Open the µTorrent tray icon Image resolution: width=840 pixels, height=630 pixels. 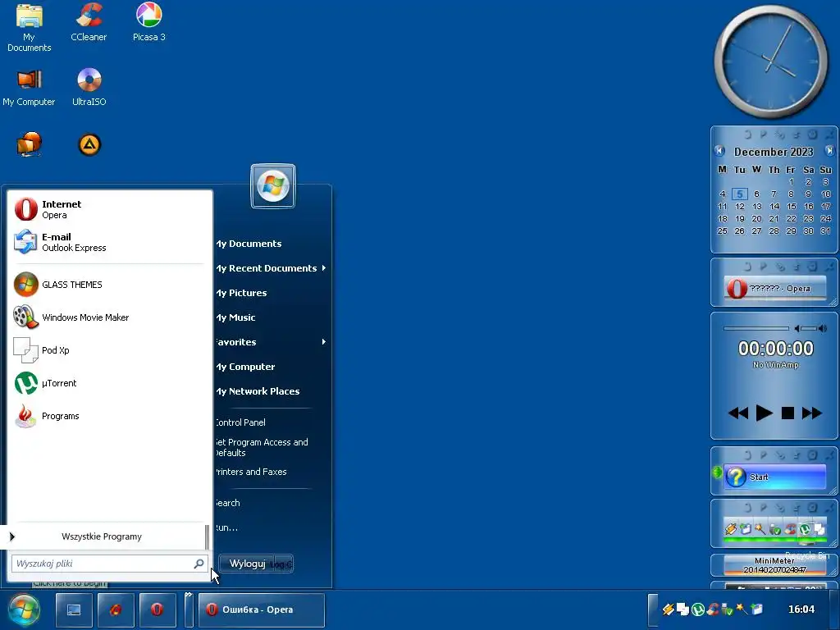click(x=697, y=609)
